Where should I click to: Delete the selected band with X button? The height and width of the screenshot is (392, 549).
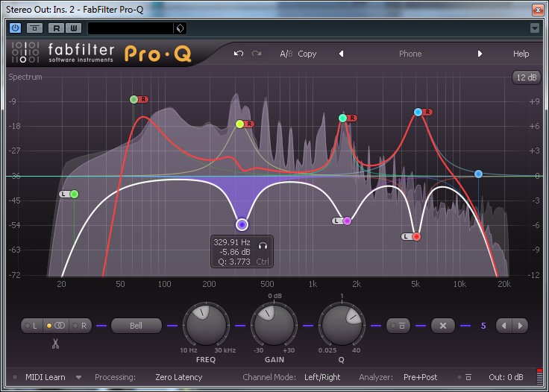[x=443, y=326]
